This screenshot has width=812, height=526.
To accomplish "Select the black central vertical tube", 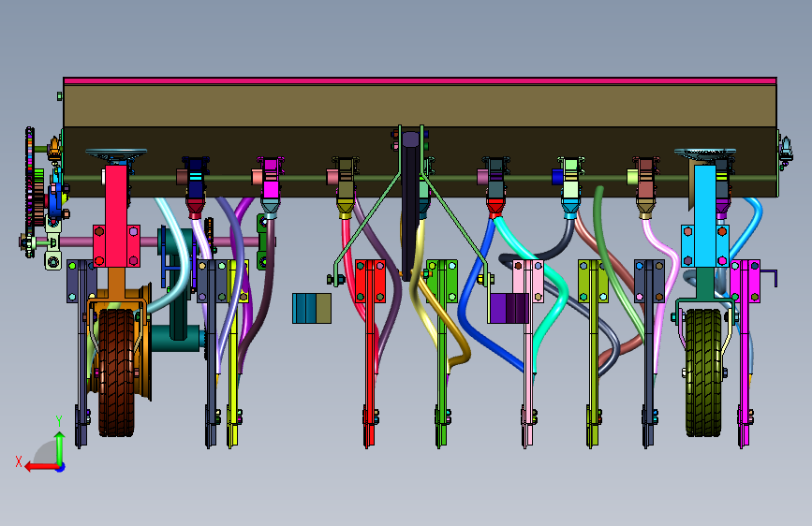I will pyautogui.click(x=410, y=206).
